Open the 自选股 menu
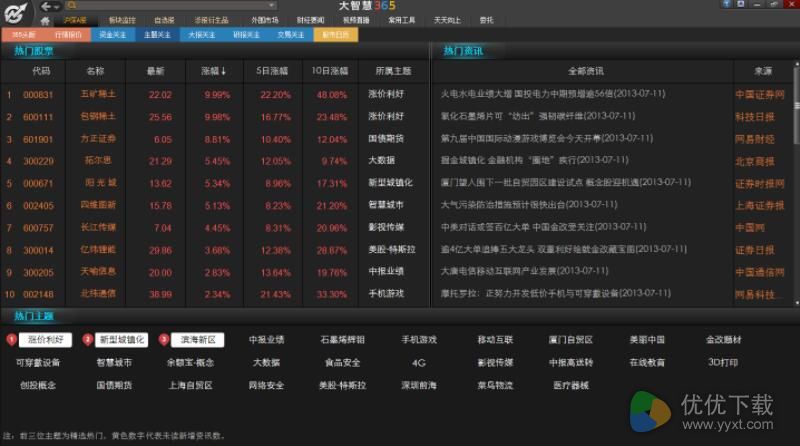 (x=164, y=20)
